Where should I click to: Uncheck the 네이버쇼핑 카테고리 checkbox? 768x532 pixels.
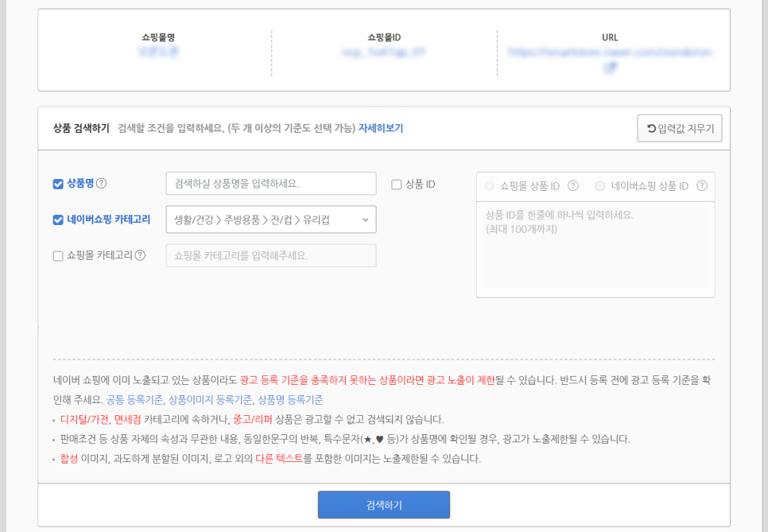[58, 220]
